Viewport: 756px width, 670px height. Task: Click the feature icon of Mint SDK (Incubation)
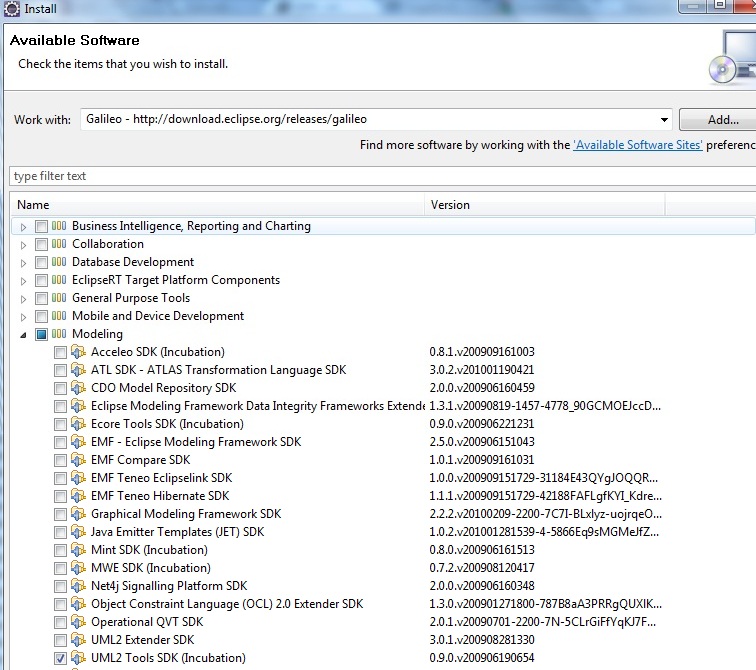pyautogui.click(x=78, y=549)
